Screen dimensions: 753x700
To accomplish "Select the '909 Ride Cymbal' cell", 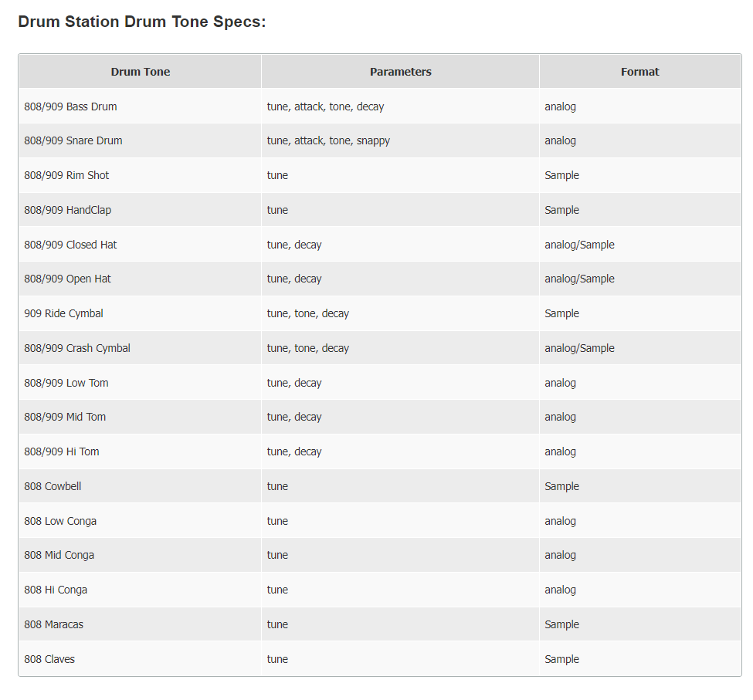I will click(141, 313).
